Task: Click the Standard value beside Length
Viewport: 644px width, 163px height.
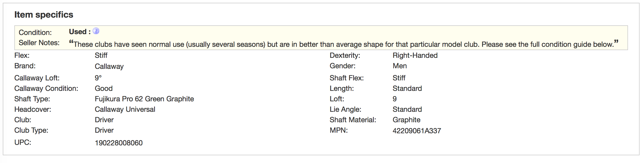Action: tap(407, 88)
